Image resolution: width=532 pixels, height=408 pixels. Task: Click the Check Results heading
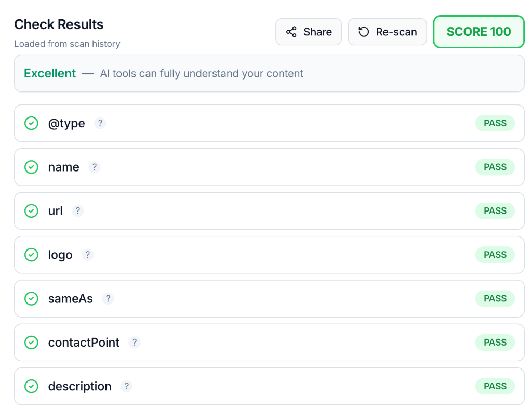pos(59,24)
